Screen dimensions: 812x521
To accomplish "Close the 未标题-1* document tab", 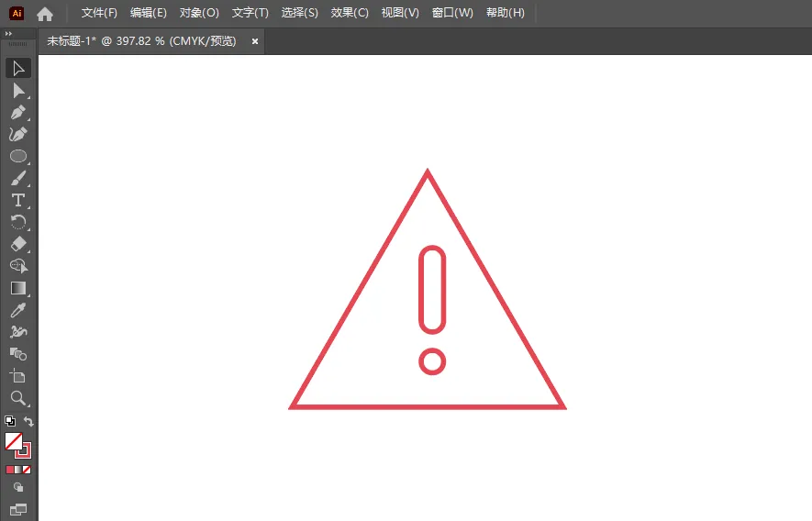I will [x=255, y=41].
